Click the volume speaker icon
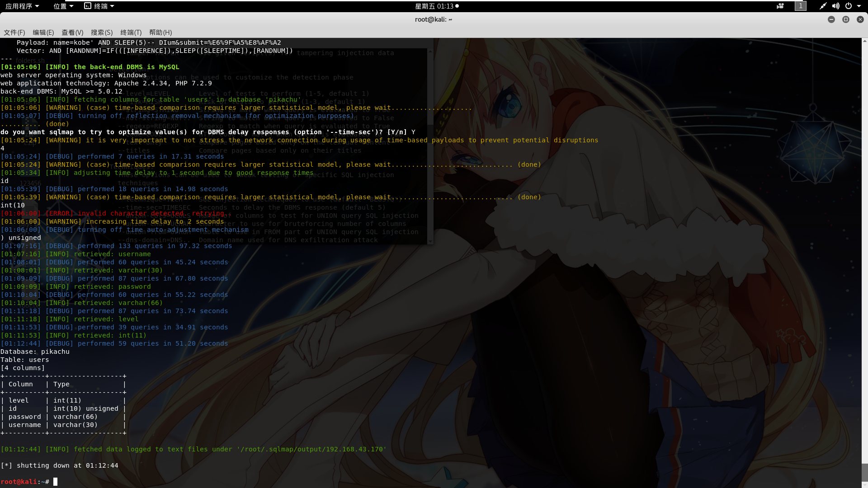This screenshot has height=488, width=868. pos(835,6)
